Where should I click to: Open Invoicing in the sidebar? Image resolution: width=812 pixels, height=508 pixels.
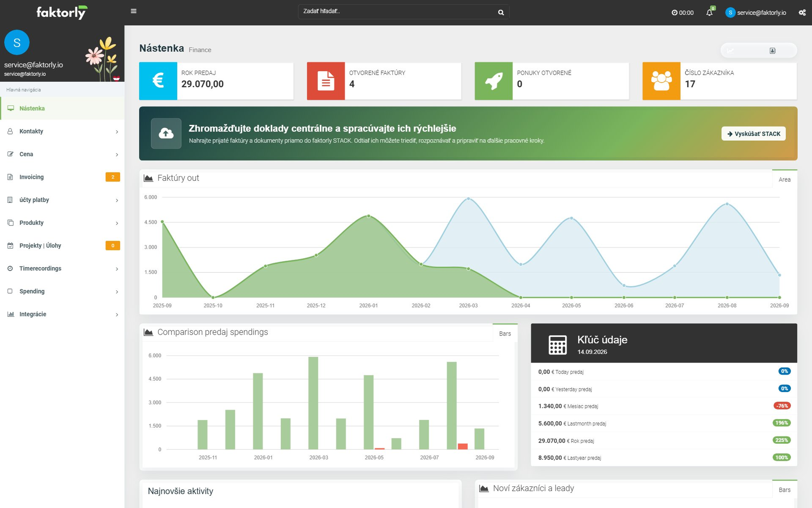point(62,177)
